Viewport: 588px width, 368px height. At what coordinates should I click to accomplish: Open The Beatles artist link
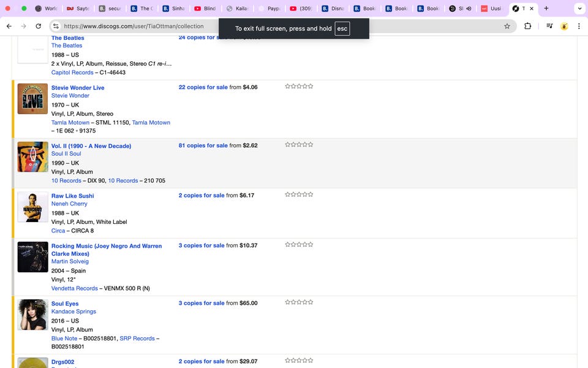coord(66,45)
